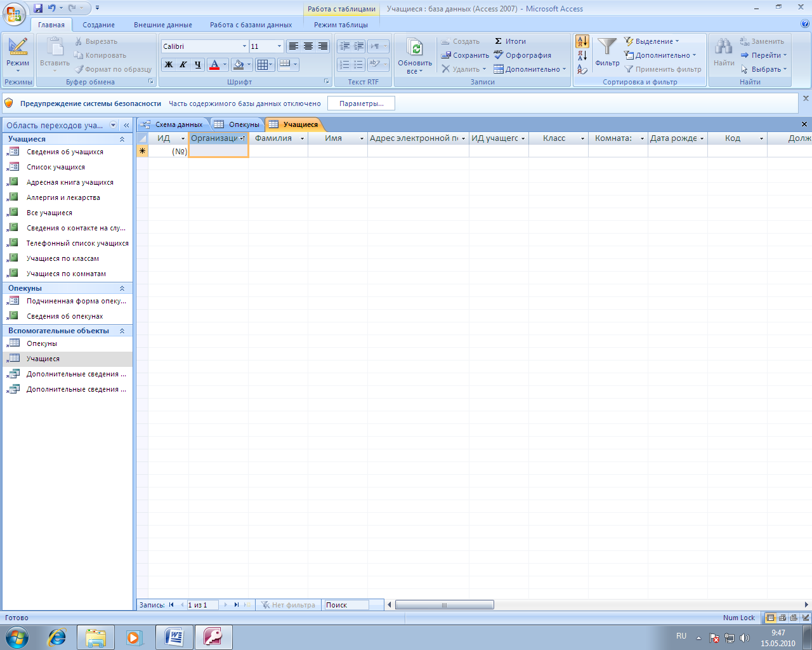Sort descending Я-А
The width and height of the screenshot is (812, 650).
click(x=582, y=56)
